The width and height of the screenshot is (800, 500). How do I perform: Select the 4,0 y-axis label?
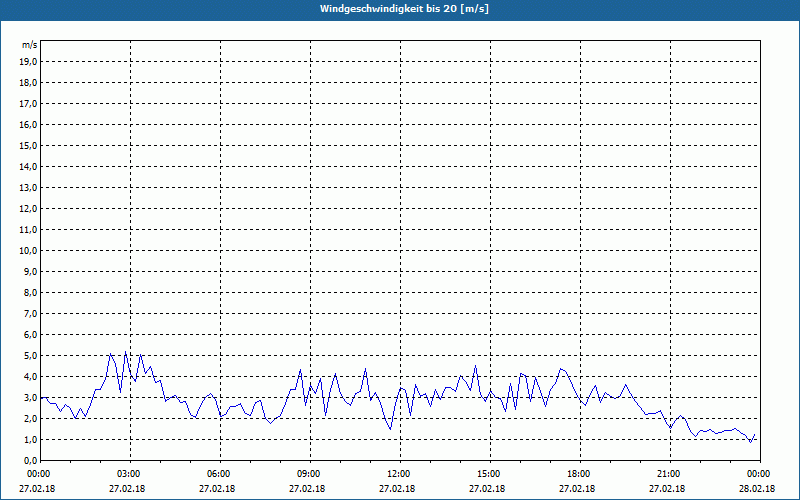pos(30,377)
